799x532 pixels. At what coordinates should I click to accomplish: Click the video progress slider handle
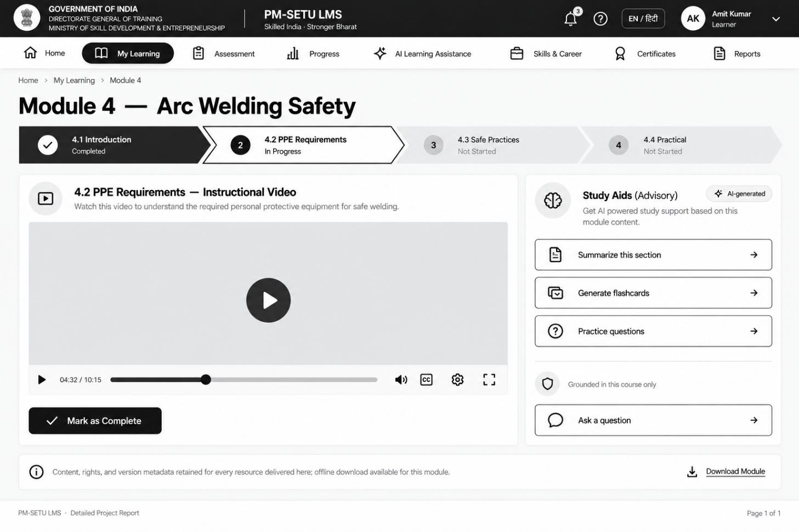pyautogui.click(x=206, y=380)
